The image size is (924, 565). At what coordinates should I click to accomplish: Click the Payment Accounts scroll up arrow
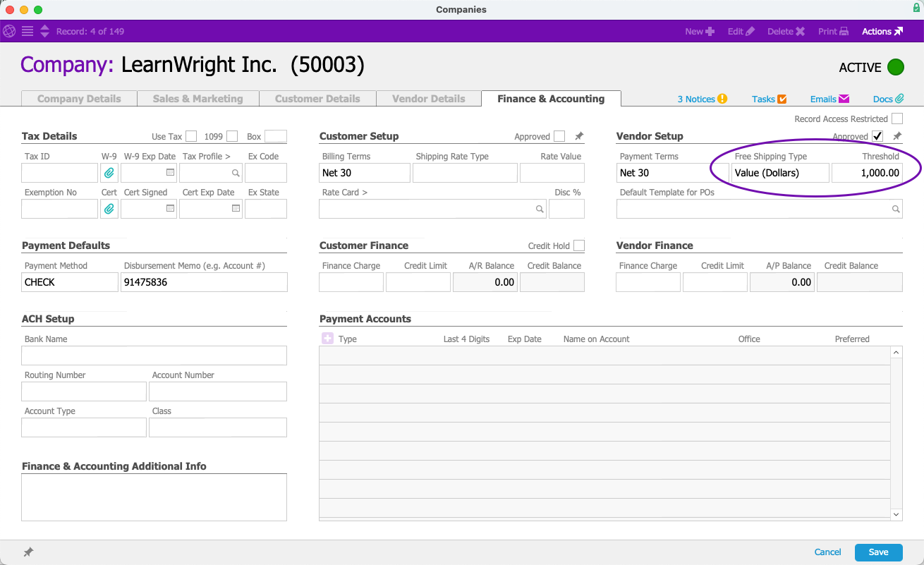coord(896,352)
